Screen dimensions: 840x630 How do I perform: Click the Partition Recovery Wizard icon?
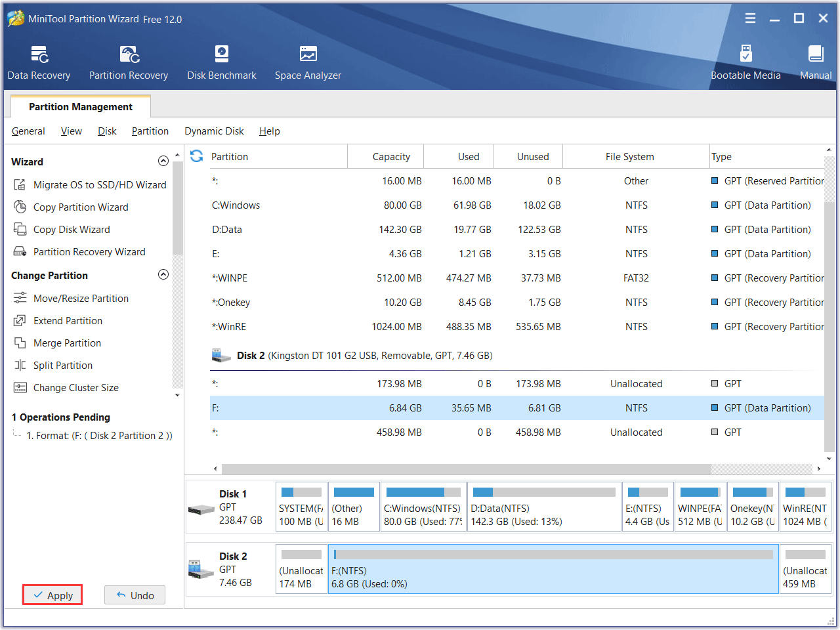pos(20,252)
